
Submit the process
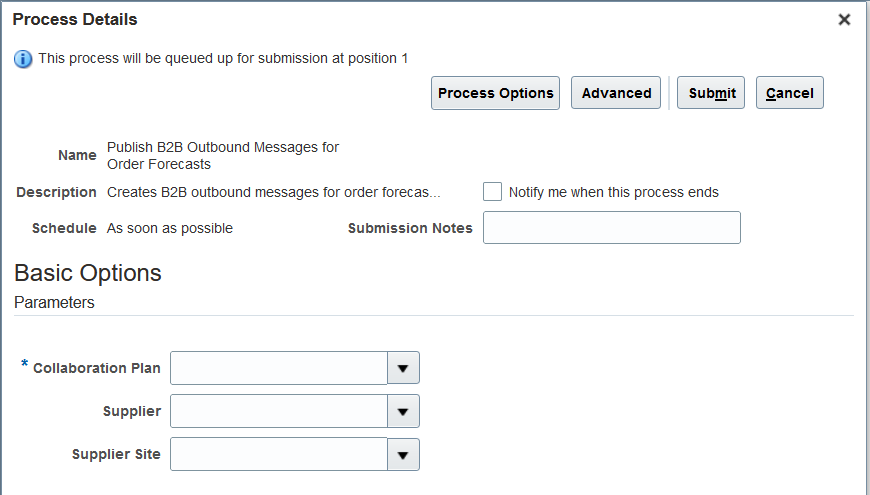[x=712, y=93]
